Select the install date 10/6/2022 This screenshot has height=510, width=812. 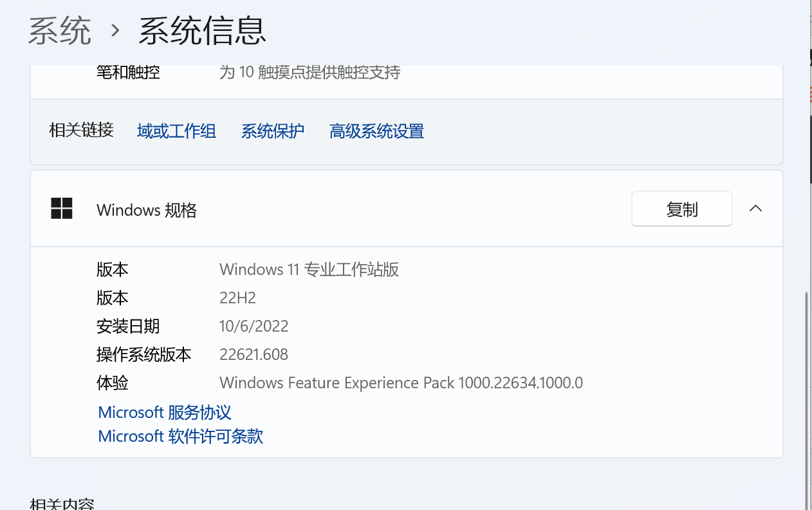pyautogui.click(x=254, y=326)
